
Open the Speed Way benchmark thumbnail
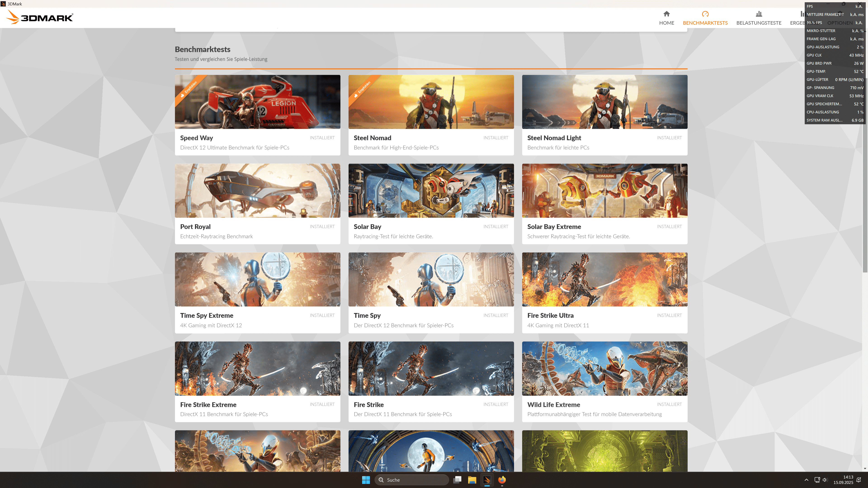(x=257, y=102)
